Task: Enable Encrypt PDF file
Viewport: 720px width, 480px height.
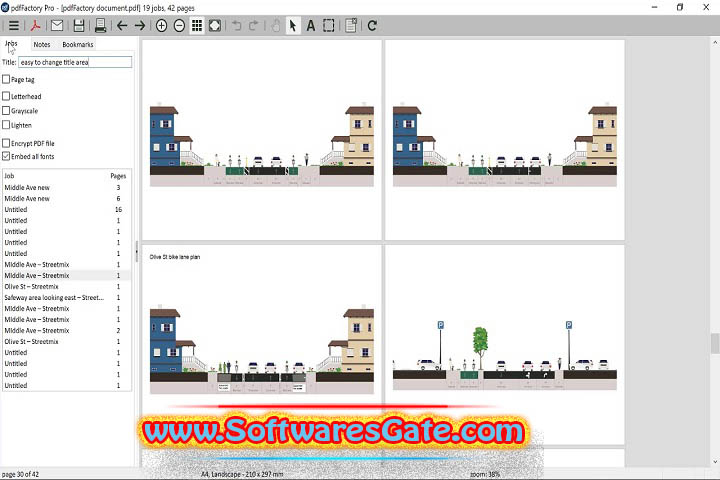Action: tap(6, 143)
